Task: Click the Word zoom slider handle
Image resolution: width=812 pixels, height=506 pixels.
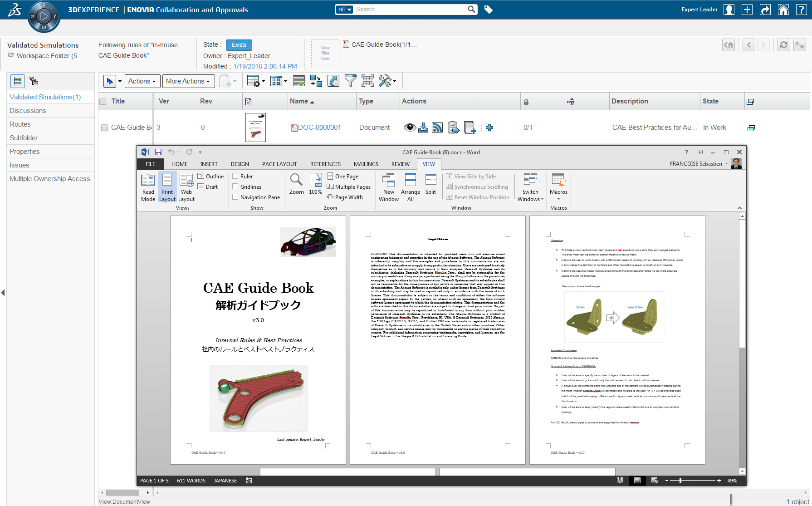Action: [x=680, y=481]
